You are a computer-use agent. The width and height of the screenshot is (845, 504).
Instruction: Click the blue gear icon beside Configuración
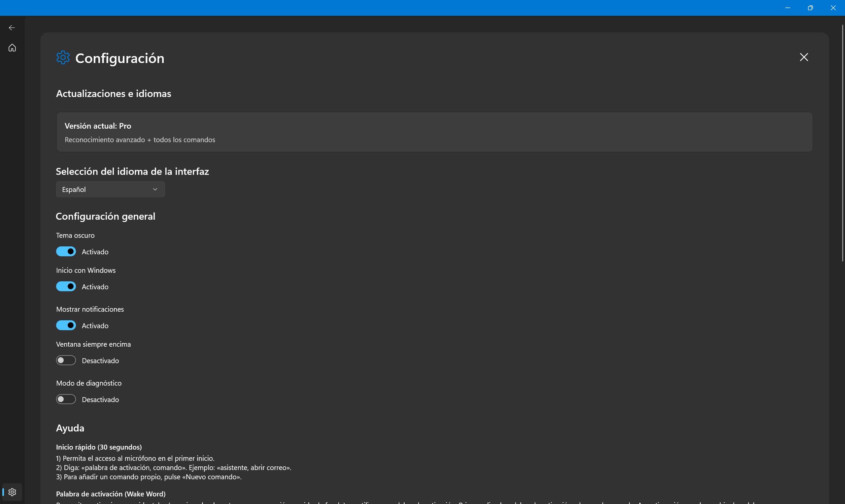(x=63, y=57)
